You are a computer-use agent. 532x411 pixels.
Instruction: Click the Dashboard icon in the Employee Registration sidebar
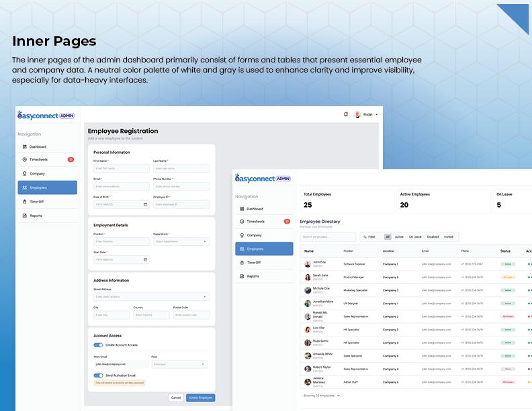(25, 146)
